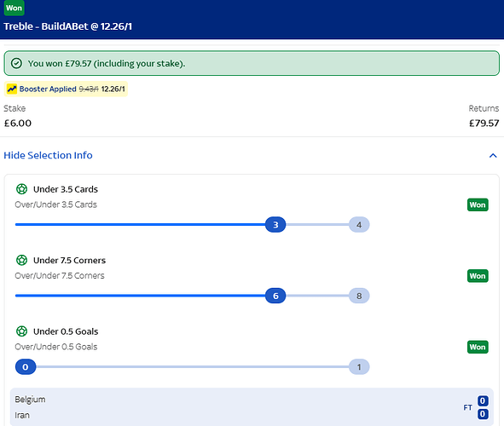The image size is (504, 426).
Task: Click the football icon beside Under 0.5 Goals
Action: tap(21, 331)
